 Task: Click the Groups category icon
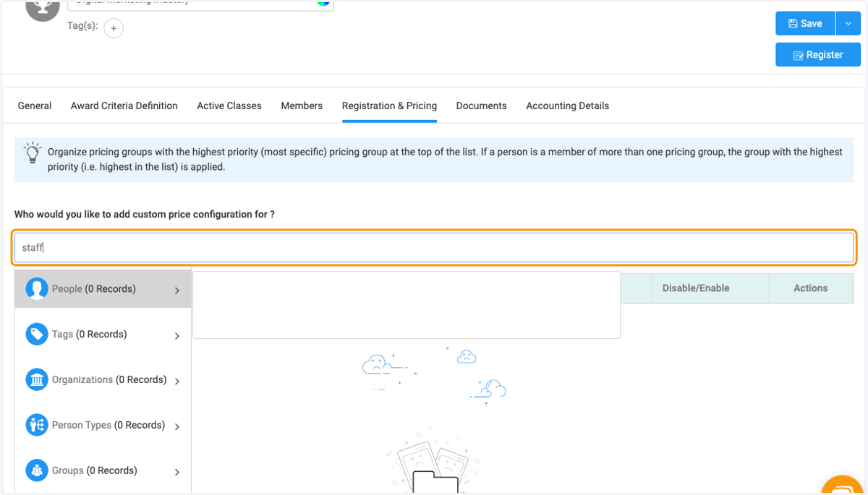[x=37, y=471]
